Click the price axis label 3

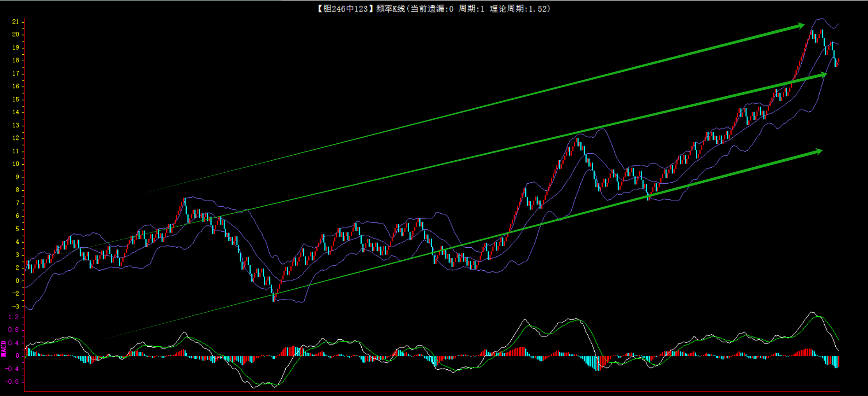(x=17, y=255)
